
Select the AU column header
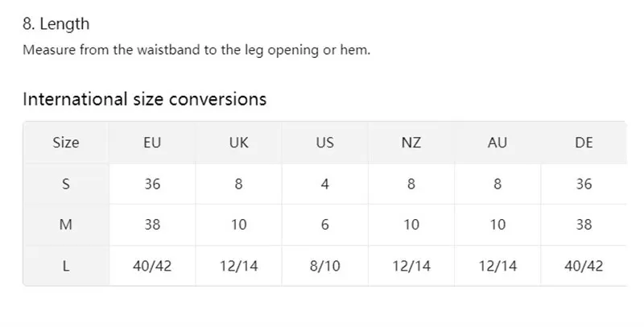[497, 143]
